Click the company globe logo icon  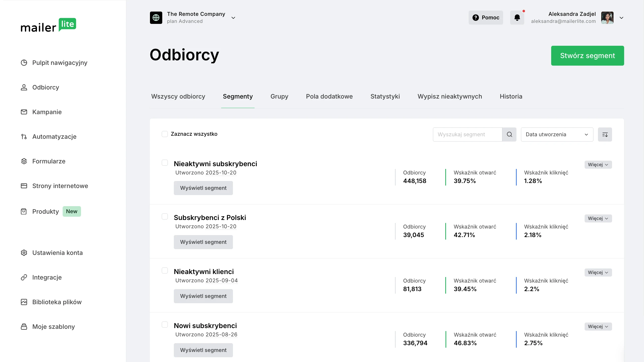pyautogui.click(x=156, y=18)
